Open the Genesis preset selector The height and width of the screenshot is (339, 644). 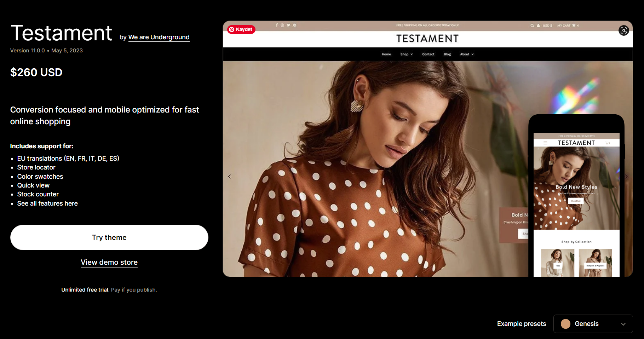pyautogui.click(x=593, y=323)
